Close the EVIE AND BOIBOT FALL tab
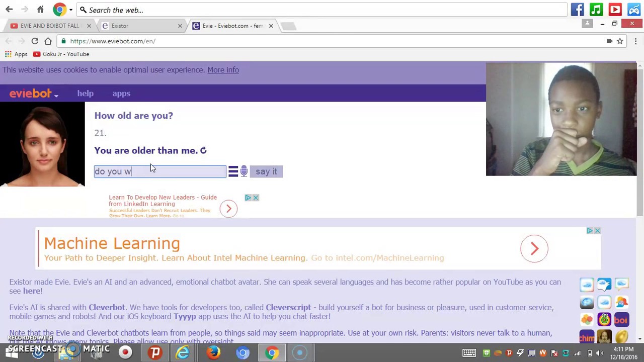 coord(89,26)
